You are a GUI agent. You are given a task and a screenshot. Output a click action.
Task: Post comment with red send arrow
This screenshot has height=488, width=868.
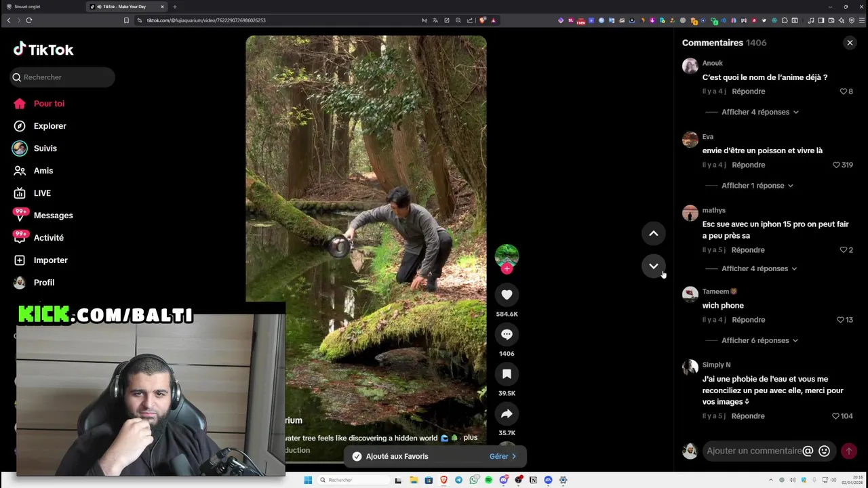(848, 451)
